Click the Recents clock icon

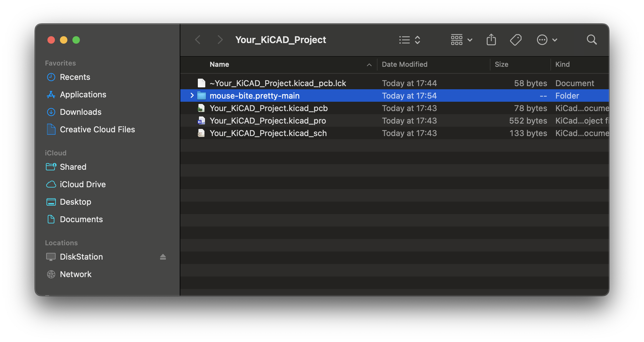click(51, 77)
